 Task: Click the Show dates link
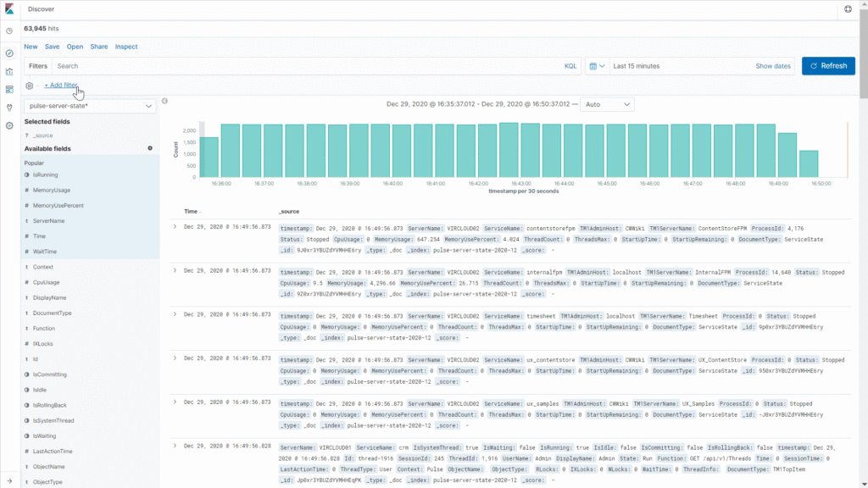(772, 66)
